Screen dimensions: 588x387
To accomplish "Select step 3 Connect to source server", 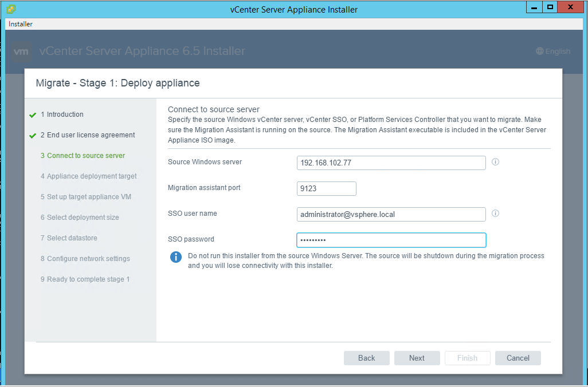I will point(83,156).
